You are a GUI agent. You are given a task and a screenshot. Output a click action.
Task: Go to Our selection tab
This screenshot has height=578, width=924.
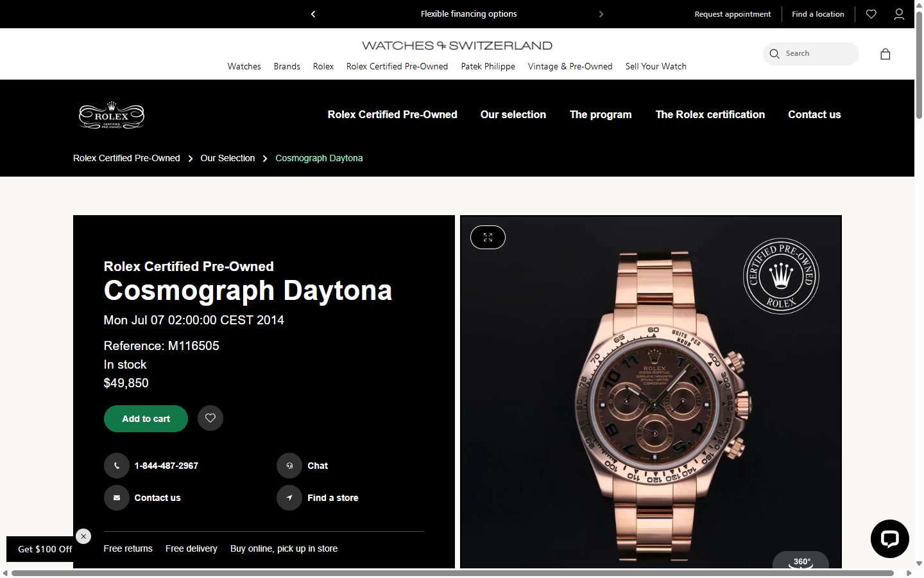pos(513,114)
